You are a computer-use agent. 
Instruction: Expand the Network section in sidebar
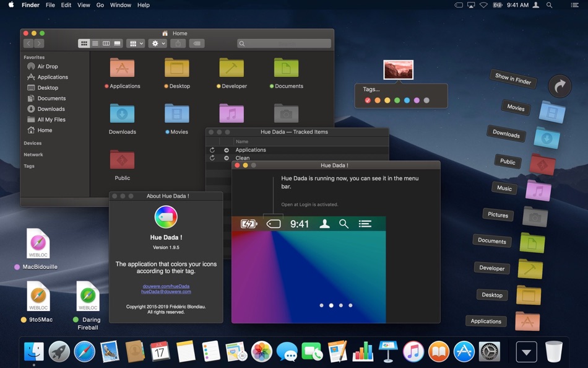click(33, 154)
